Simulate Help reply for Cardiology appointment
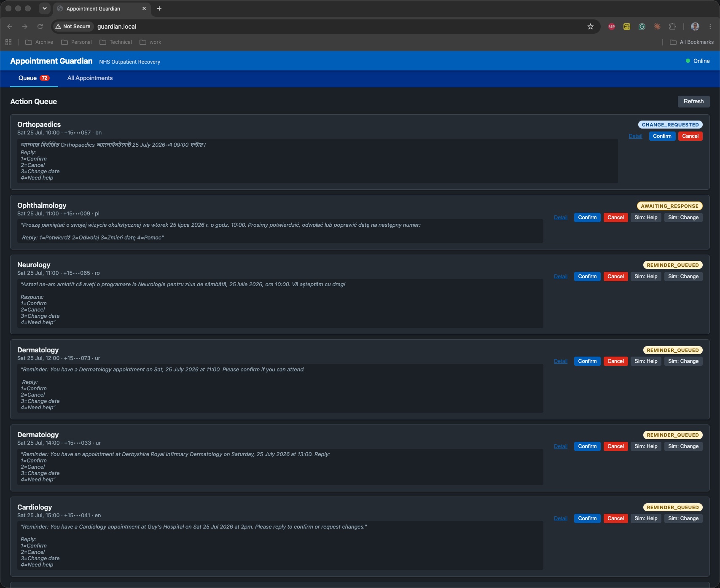 click(x=646, y=518)
